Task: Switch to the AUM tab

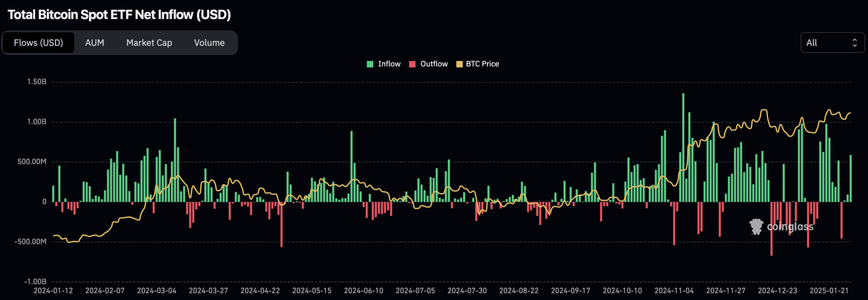Action: 94,43
